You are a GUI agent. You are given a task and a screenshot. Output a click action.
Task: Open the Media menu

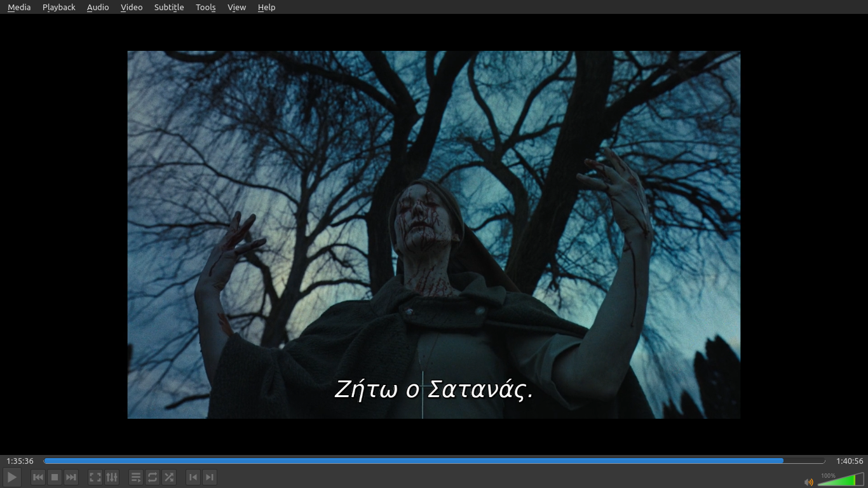[19, 7]
